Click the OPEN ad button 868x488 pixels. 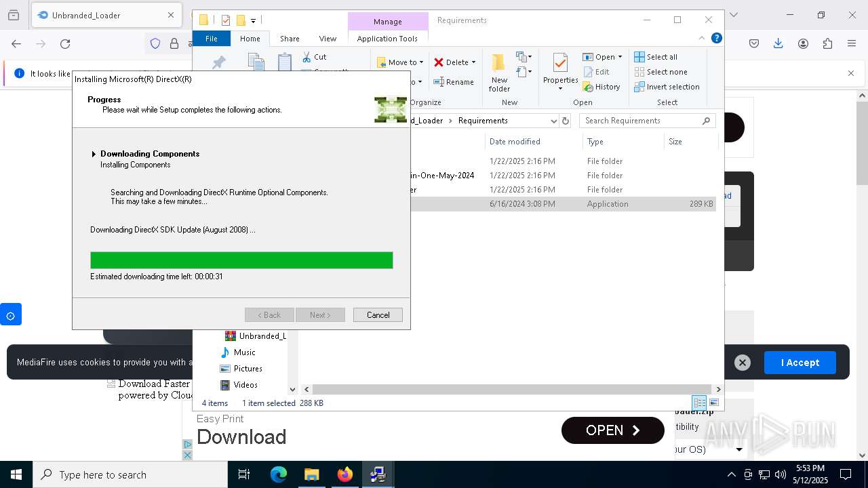pos(613,430)
